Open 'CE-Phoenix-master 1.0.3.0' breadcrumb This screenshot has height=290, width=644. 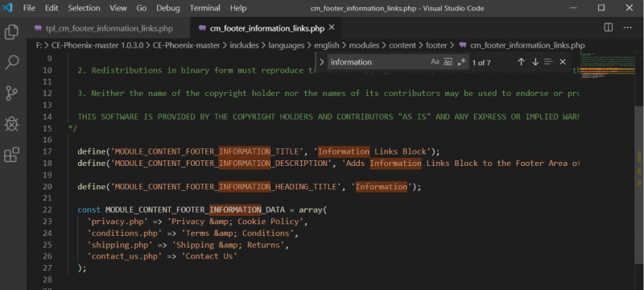click(97, 45)
